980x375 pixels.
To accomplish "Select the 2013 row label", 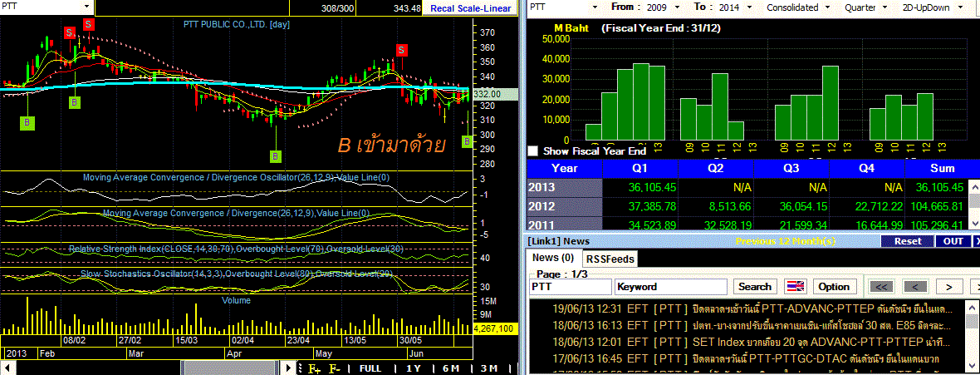I will pyautogui.click(x=565, y=188).
